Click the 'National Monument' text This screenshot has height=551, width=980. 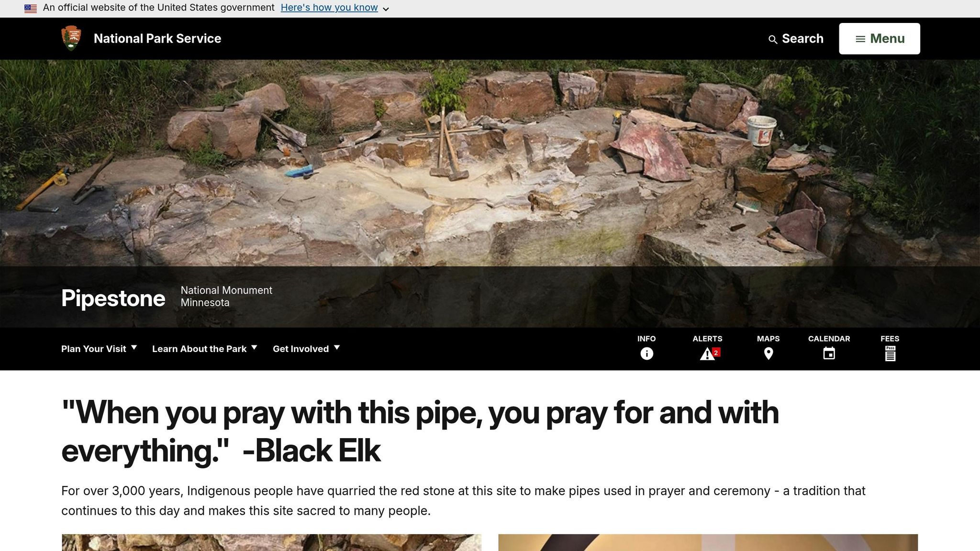click(226, 290)
